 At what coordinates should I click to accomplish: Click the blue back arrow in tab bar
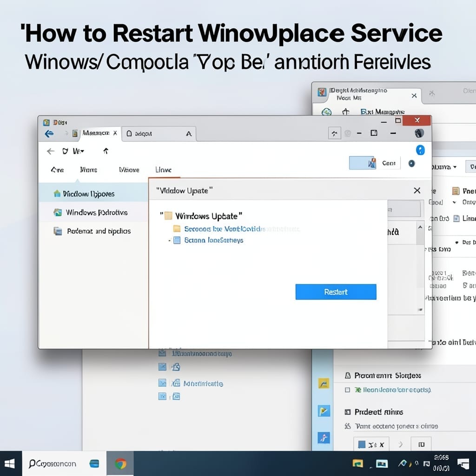click(49, 133)
